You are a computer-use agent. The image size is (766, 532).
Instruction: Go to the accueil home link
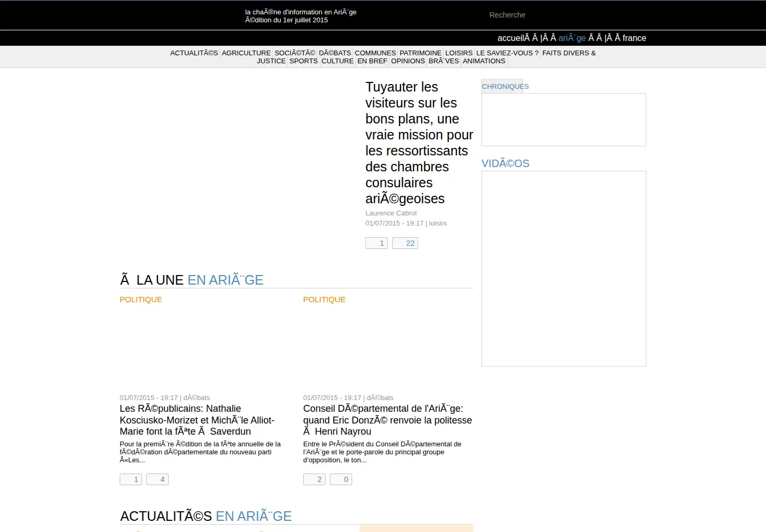pos(510,38)
